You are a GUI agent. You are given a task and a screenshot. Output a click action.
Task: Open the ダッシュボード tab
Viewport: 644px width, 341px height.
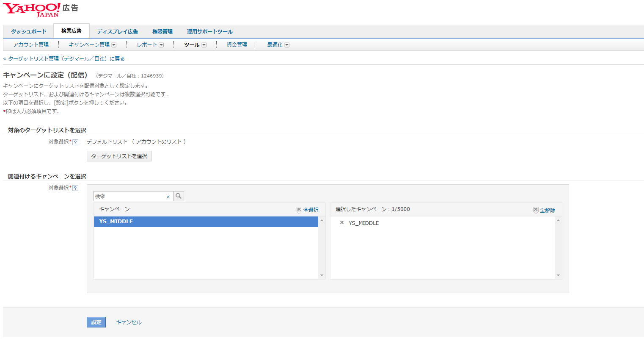[29, 32]
